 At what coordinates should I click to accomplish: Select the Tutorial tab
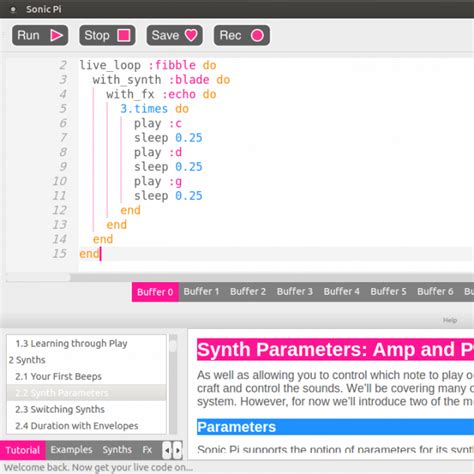[x=23, y=450]
